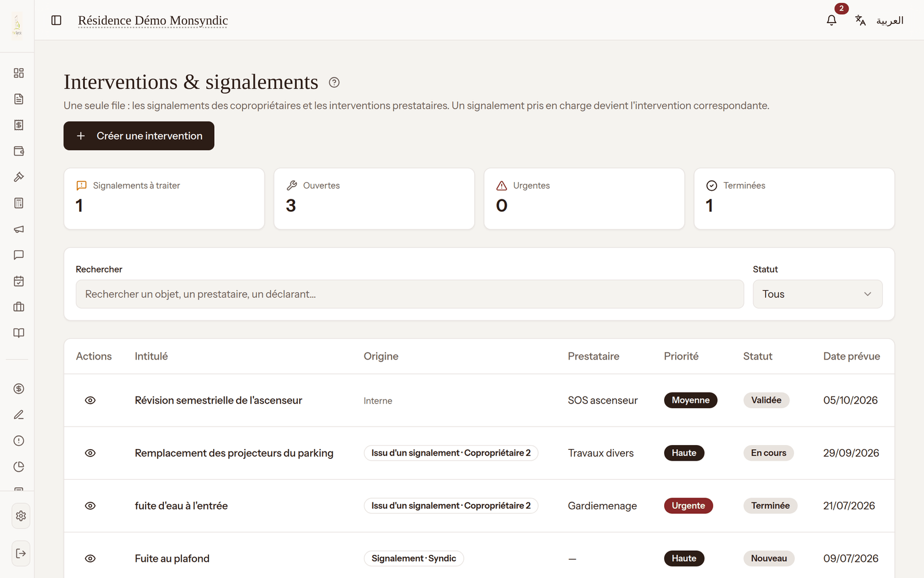The width and height of the screenshot is (924, 578).
Task: Click the Urgente priority badge
Action: coord(688,505)
